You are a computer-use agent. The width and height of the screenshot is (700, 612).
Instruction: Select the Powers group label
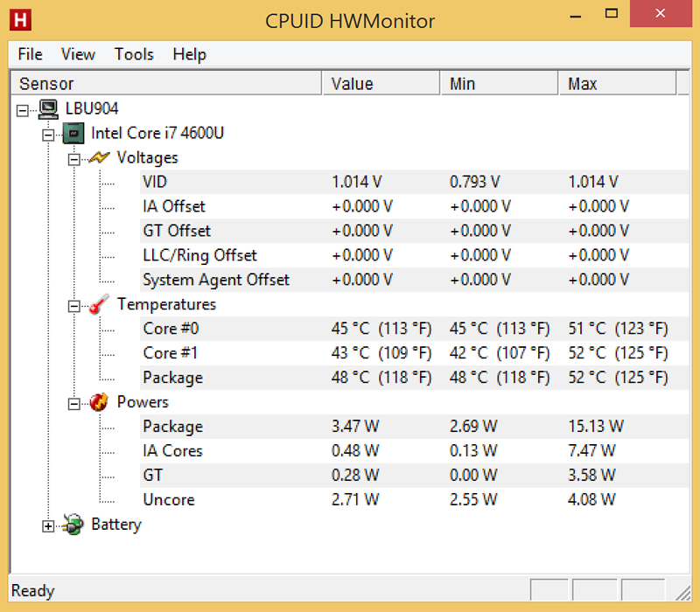click(x=143, y=402)
